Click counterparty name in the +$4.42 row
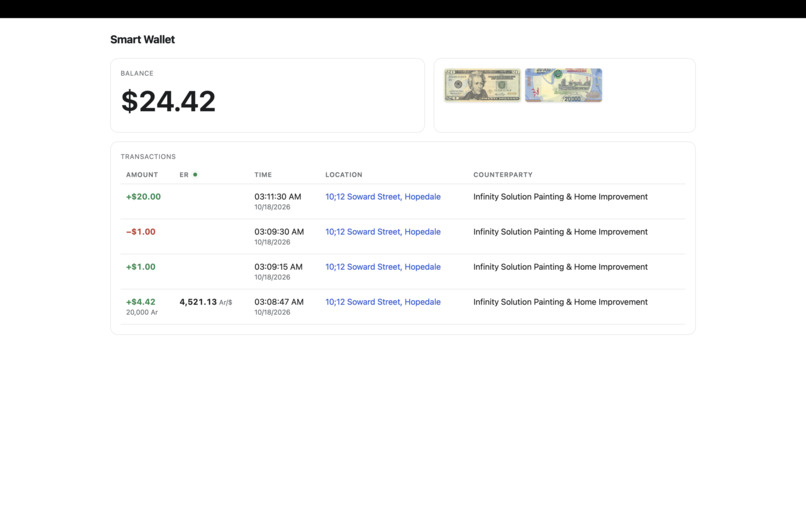Viewport: 806px width, 524px height. pyautogui.click(x=560, y=301)
